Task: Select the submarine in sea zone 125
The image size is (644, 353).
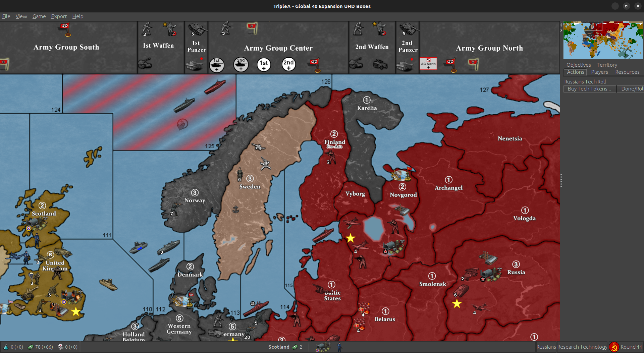Action: coord(184,105)
